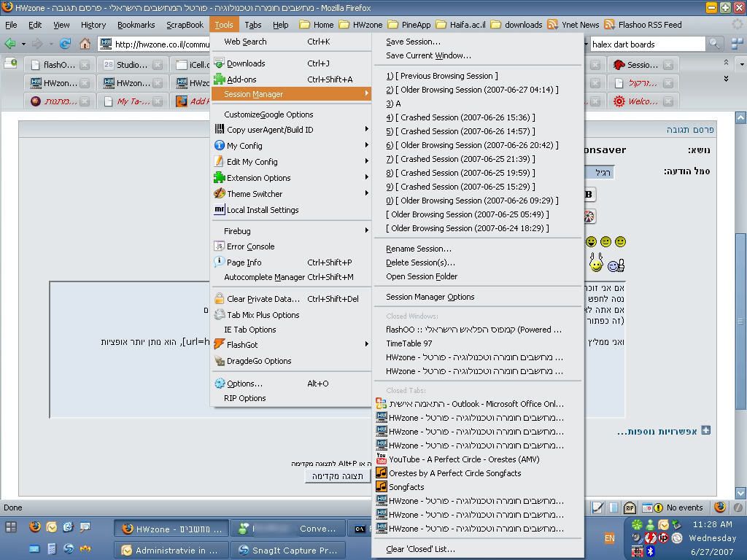Open the HWzone bookmarks folder

(361, 25)
